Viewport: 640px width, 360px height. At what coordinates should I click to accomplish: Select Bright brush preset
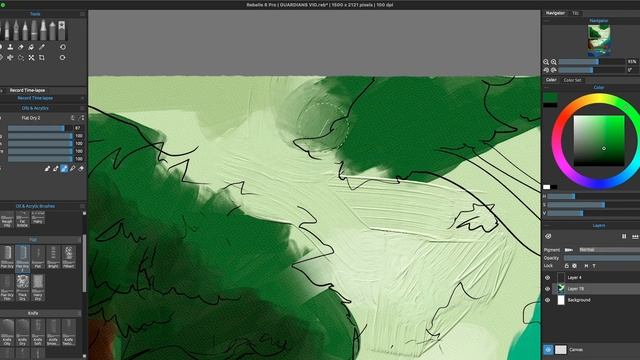click(x=53, y=258)
